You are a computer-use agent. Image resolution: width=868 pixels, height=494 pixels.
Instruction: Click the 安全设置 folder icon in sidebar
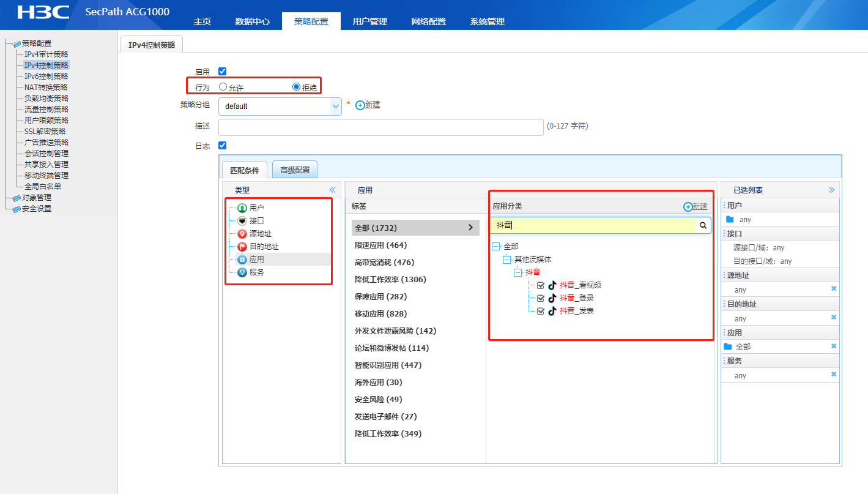point(17,209)
